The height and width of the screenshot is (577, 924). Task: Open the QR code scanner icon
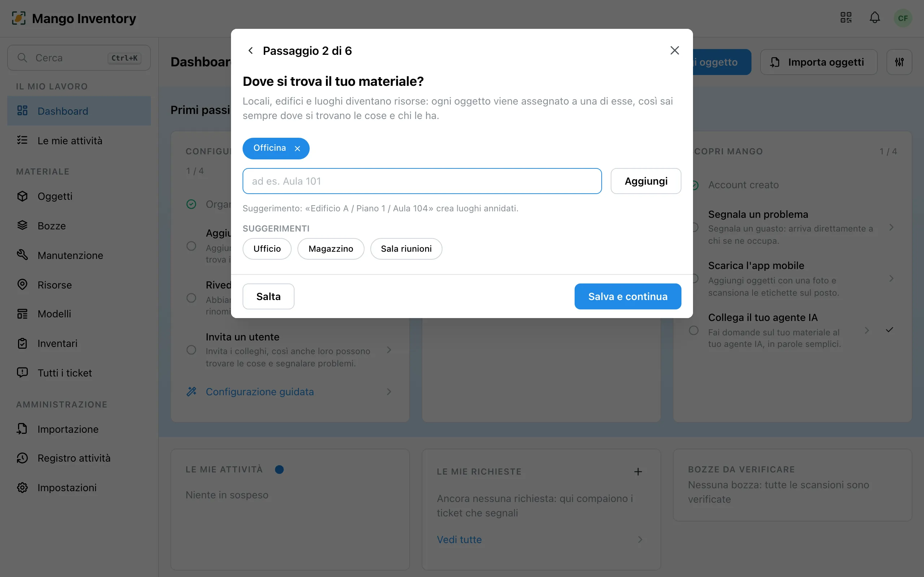click(846, 18)
